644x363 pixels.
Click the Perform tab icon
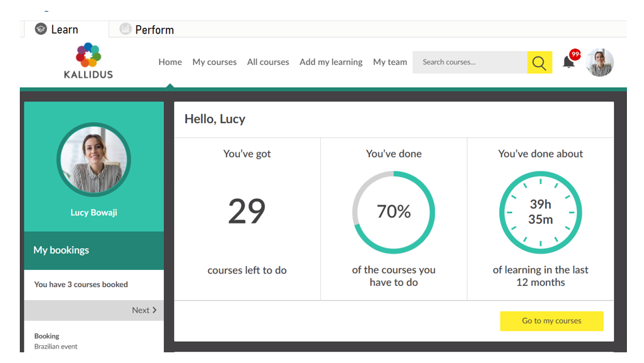125,29
